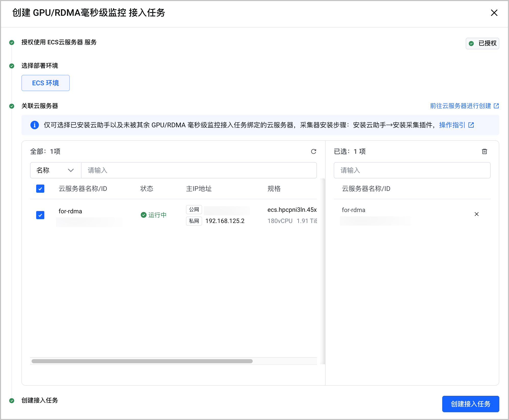509x420 pixels.
Task: Click the 已授权 status badge
Action: coord(483,43)
